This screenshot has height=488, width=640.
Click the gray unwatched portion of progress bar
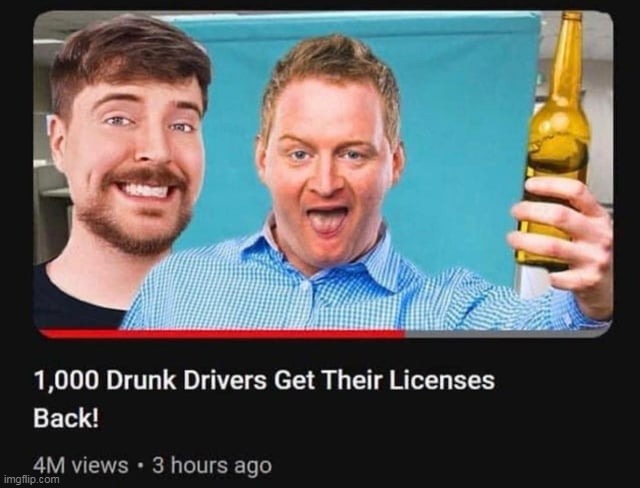coord(506,334)
